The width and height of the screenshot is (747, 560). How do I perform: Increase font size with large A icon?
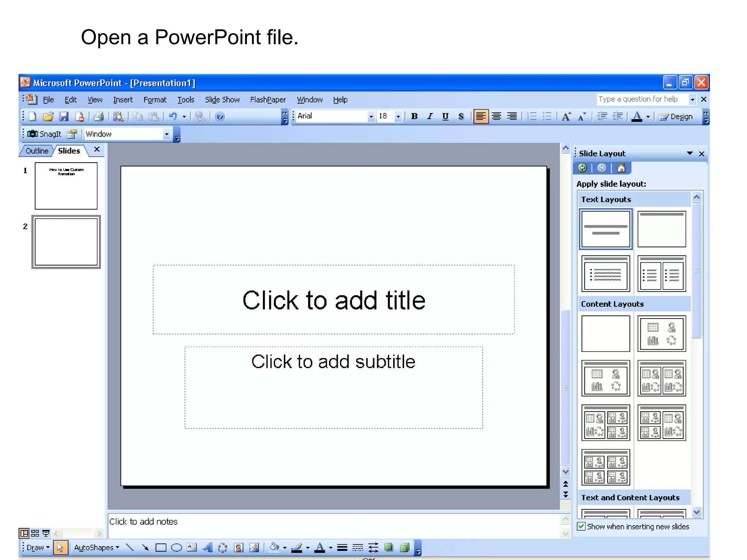click(x=566, y=117)
